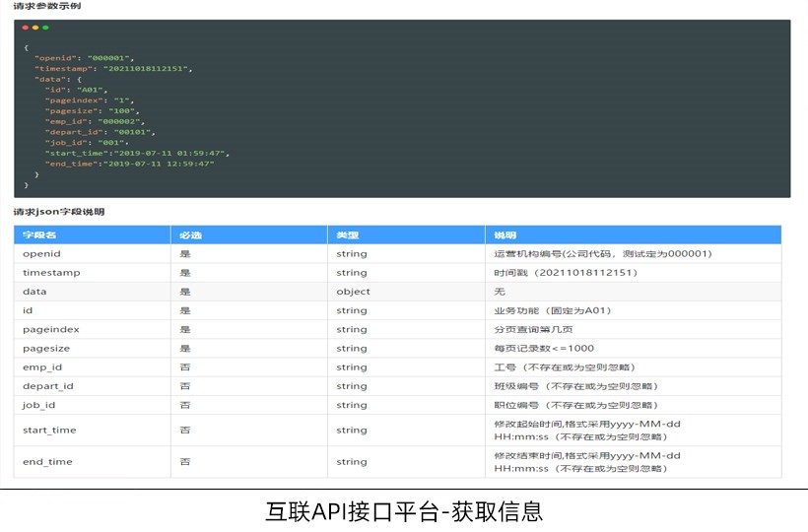Image resolution: width=808 pixels, height=532 pixels.
Task: Select the timestamp field name in table
Action: pyautogui.click(x=51, y=273)
